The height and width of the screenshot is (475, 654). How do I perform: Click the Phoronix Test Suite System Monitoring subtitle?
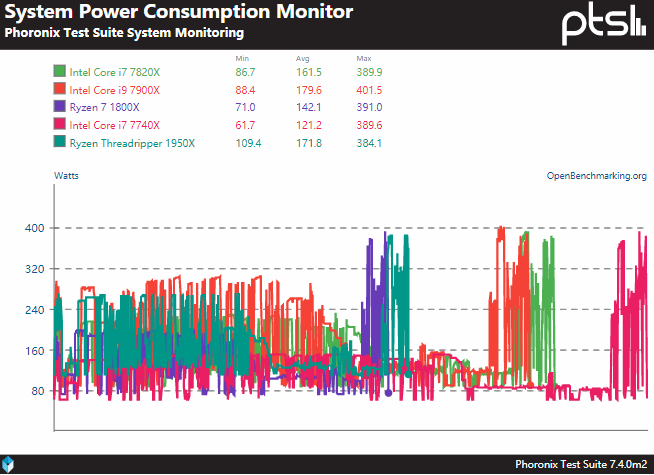[x=124, y=33]
